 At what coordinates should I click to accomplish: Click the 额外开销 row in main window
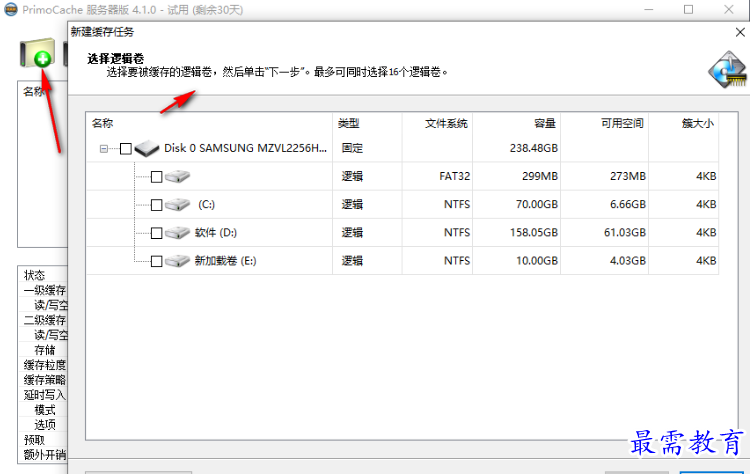43,454
